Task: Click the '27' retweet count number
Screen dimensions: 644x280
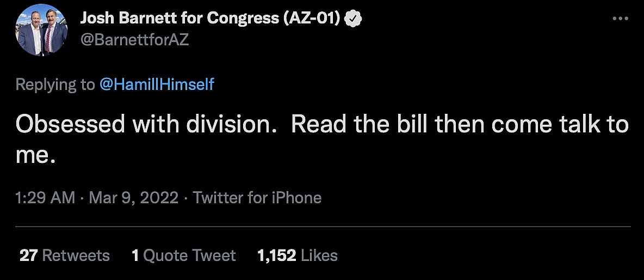Action: [28, 255]
